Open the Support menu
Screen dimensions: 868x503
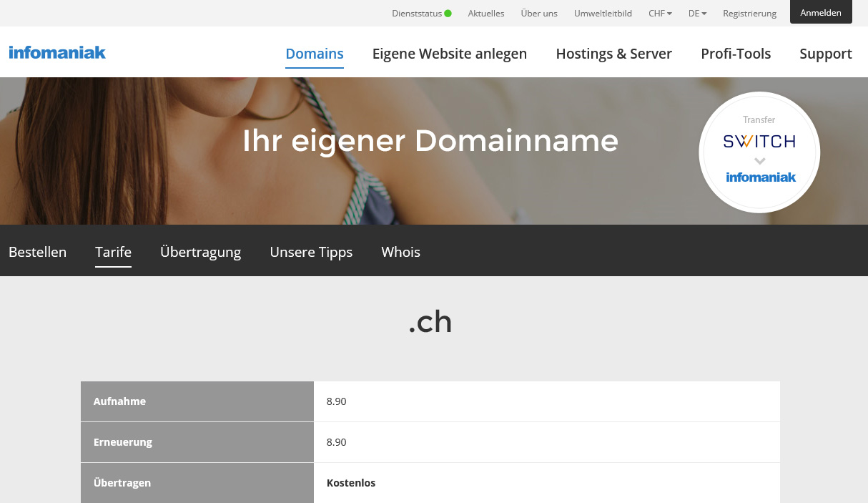pos(826,54)
